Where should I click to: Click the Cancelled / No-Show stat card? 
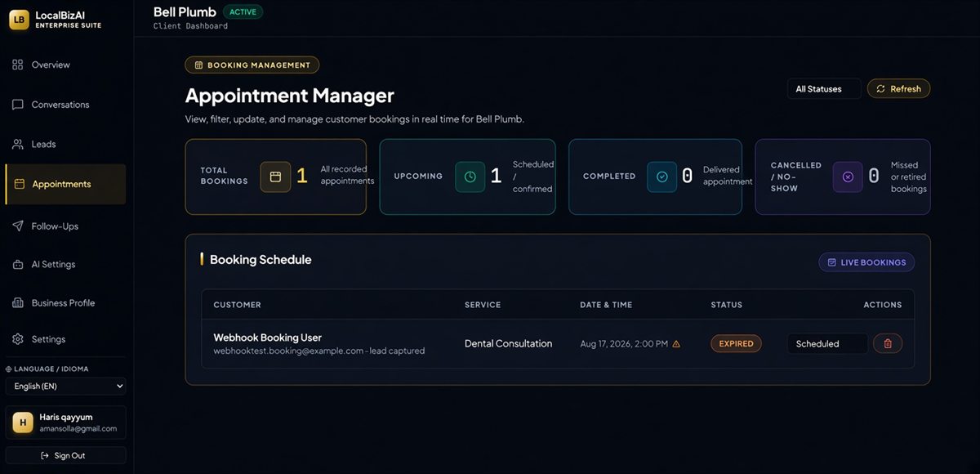click(843, 177)
